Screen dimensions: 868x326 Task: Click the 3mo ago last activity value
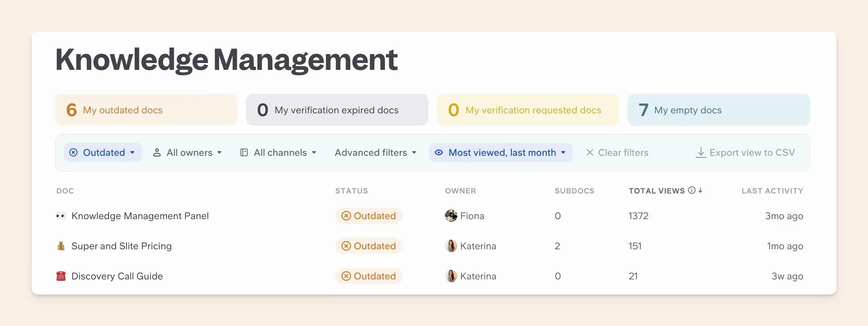click(x=784, y=216)
